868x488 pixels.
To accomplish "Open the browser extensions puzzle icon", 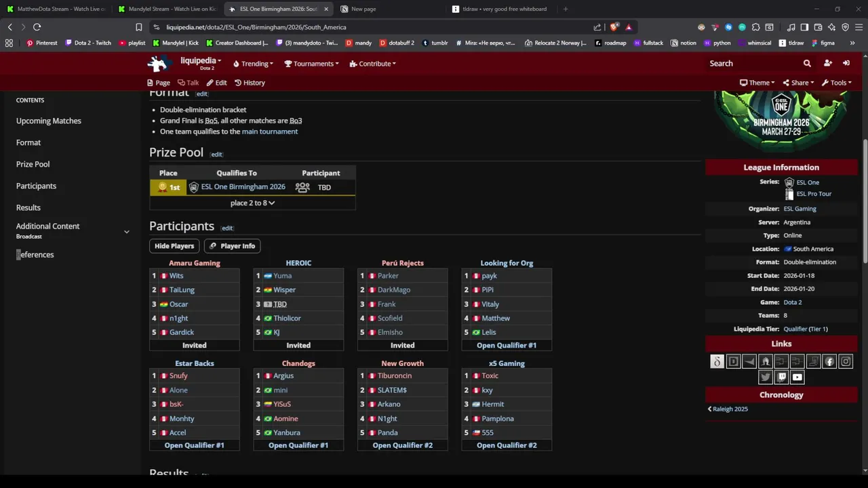I will tap(755, 27).
